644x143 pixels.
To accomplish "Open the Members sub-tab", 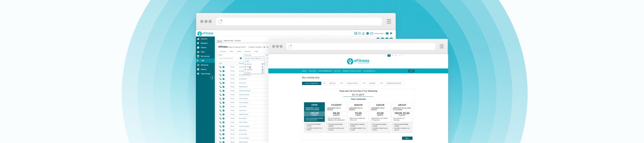I will [248, 52].
